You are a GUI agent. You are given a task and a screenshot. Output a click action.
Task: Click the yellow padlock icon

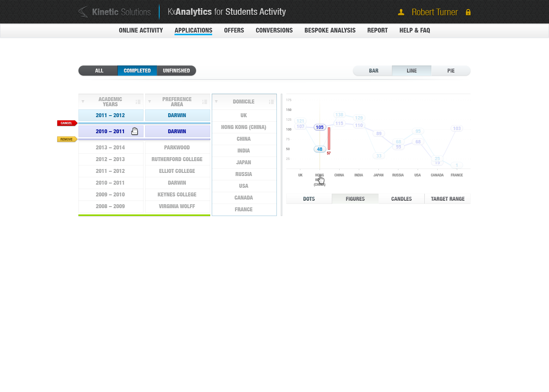468,12
